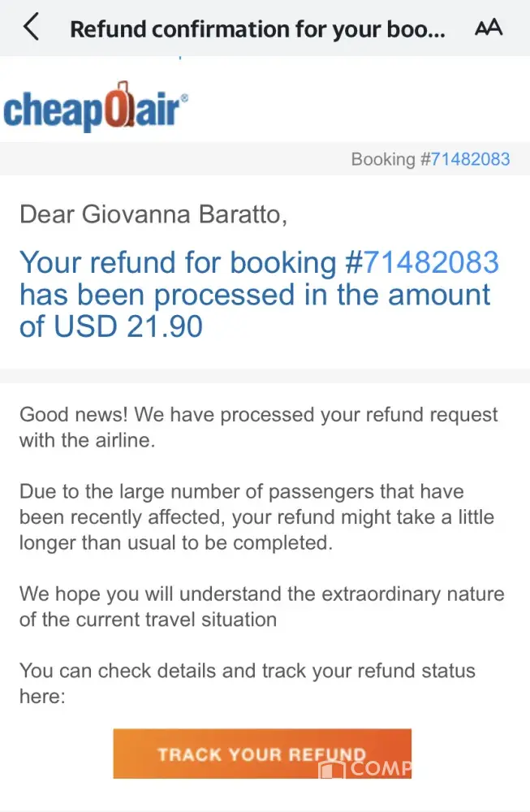Open the AA text size options
530x812 pixels.
488,28
